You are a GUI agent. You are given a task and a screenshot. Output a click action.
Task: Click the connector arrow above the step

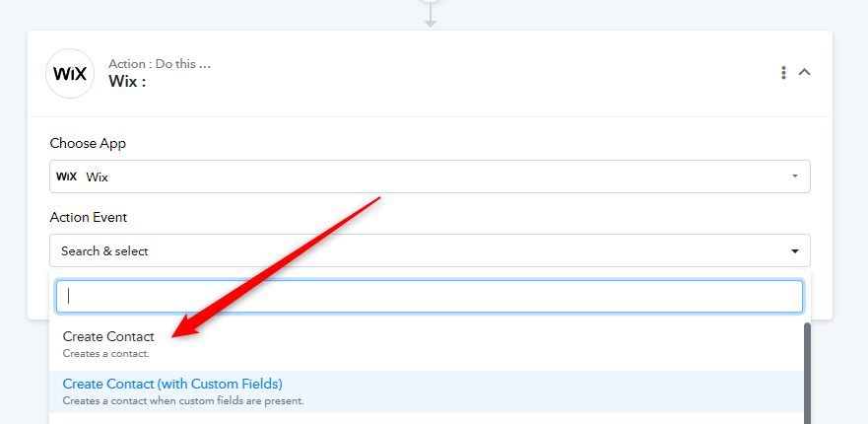pos(431,16)
